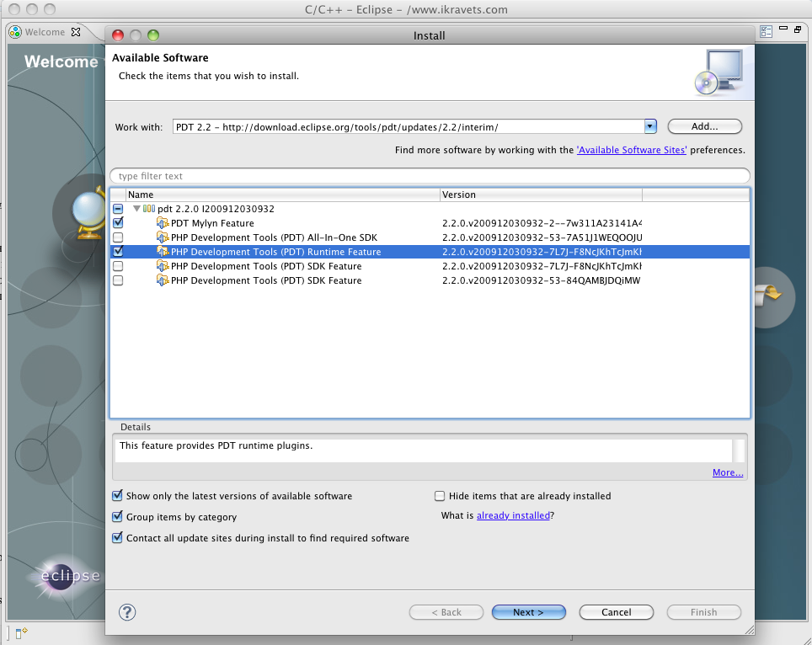
Task: Switch to the Welcome tab in Eclipse
Action: (x=45, y=32)
